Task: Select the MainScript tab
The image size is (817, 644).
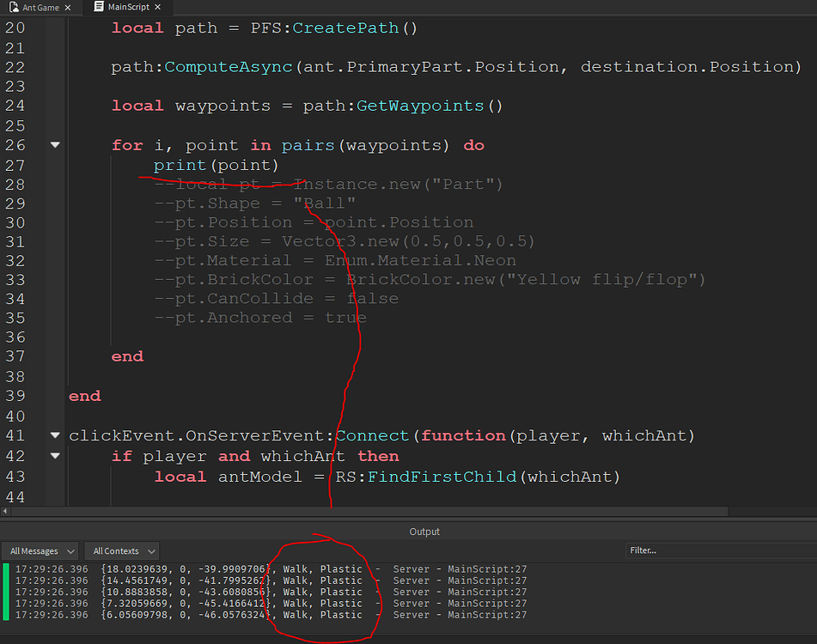Action: (x=129, y=7)
